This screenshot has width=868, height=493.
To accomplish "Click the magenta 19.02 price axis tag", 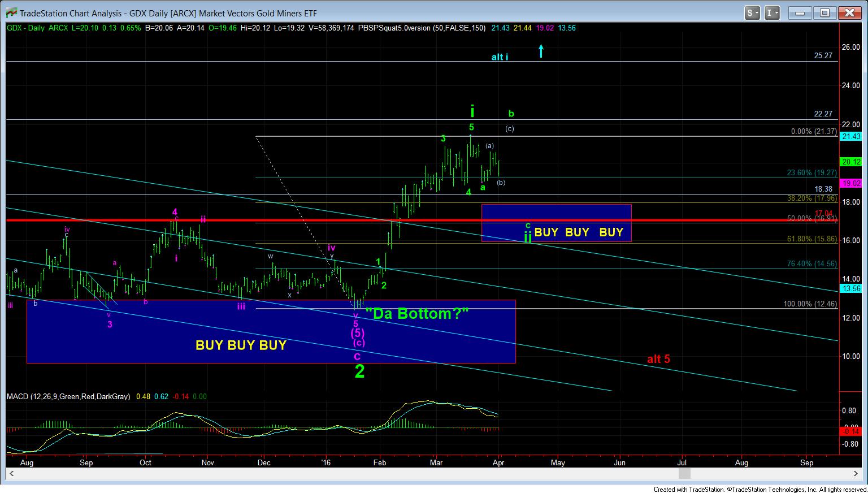I will point(851,183).
